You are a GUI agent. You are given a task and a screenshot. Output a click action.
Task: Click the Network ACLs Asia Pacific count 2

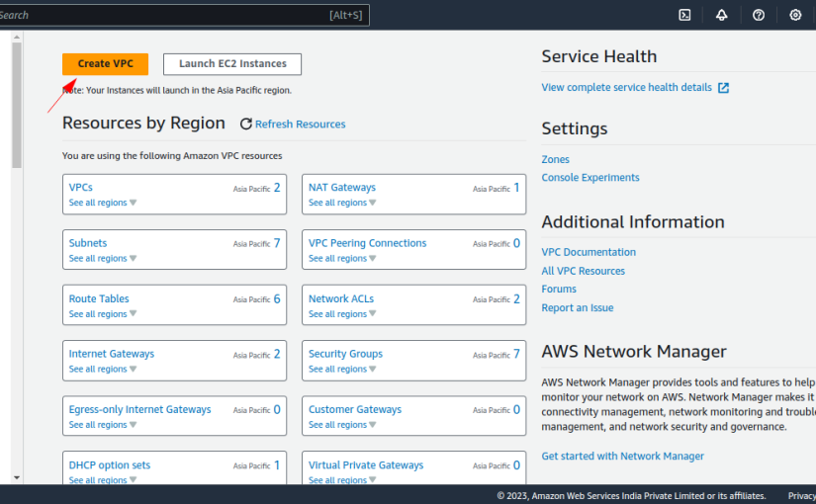(x=516, y=298)
